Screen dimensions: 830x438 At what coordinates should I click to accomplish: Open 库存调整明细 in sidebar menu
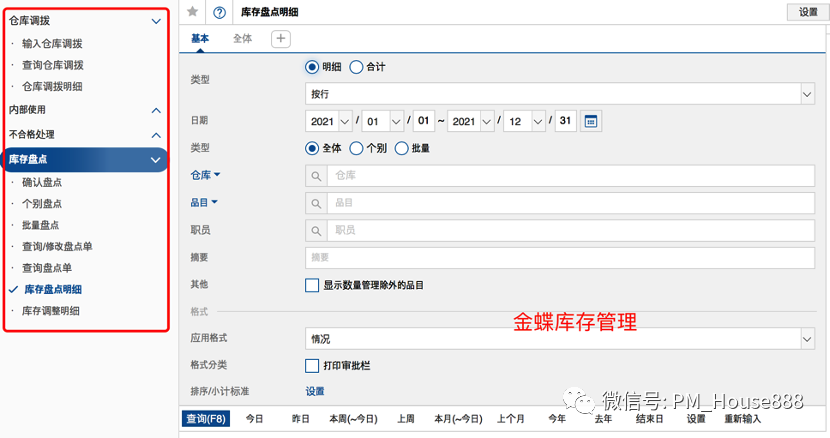point(50,311)
